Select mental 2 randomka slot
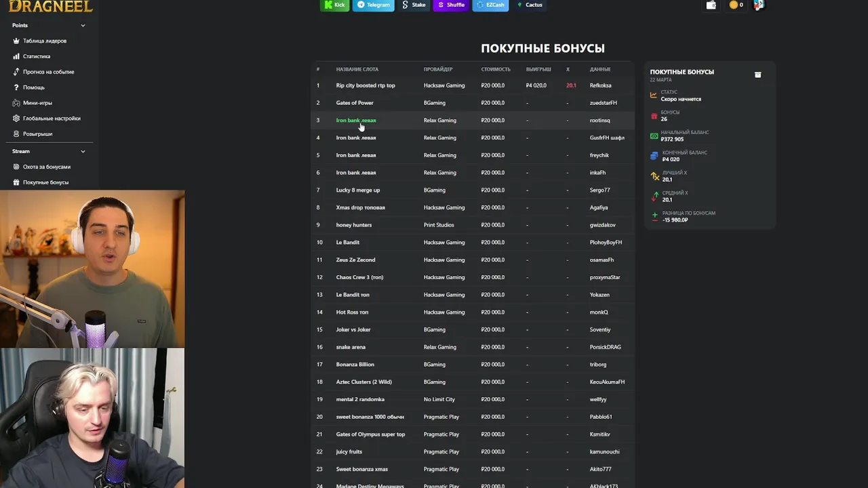The image size is (868, 488). 360,400
